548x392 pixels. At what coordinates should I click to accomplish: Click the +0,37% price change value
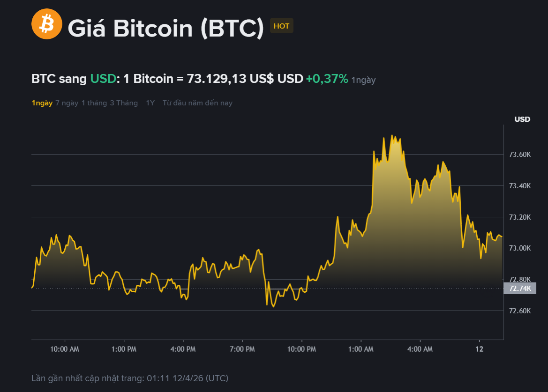pyautogui.click(x=327, y=79)
